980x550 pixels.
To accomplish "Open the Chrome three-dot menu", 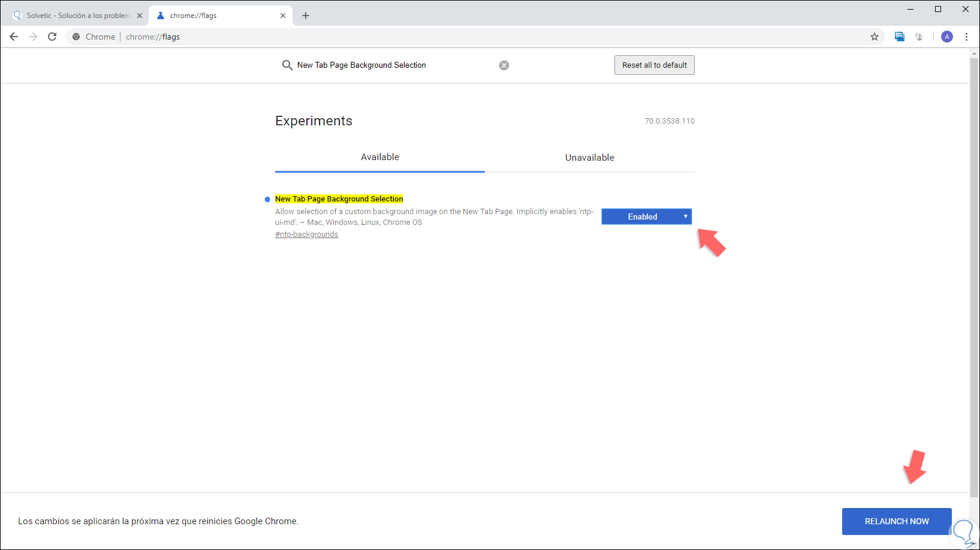I will pyautogui.click(x=966, y=37).
